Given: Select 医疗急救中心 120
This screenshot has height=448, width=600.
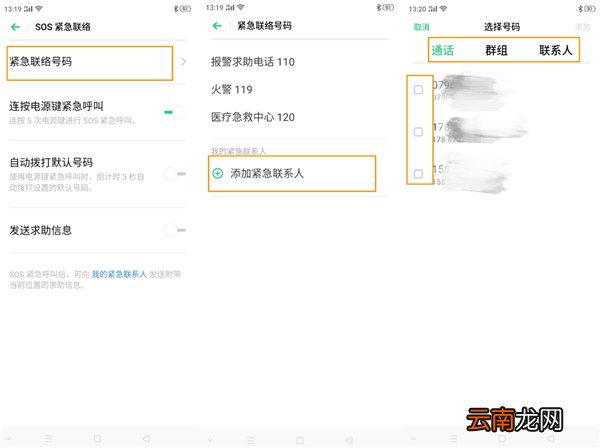Looking at the screenshot, I should (x=253, y=117).
